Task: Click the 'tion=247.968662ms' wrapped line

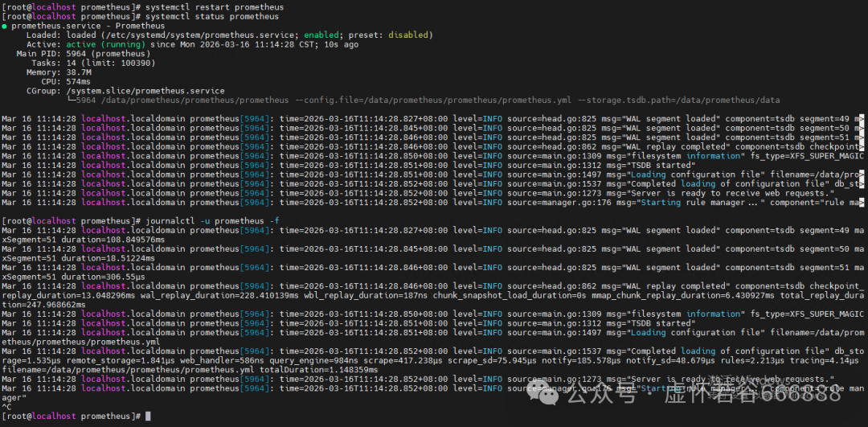Action: [43, 305]
